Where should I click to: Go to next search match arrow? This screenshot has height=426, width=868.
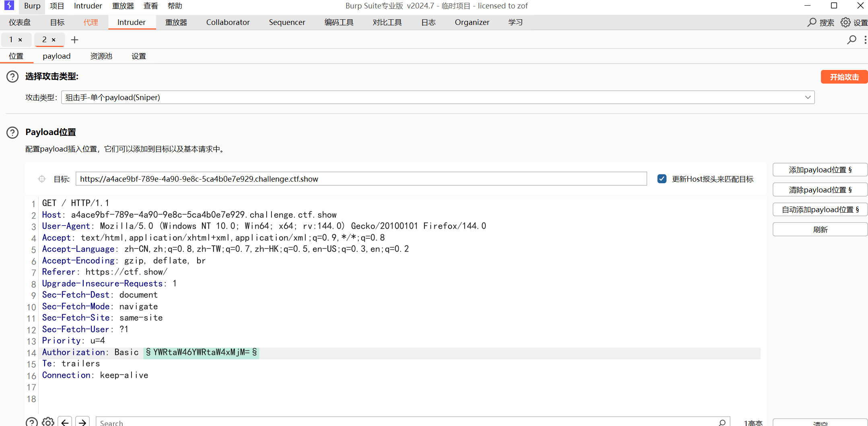pos(82,422)
